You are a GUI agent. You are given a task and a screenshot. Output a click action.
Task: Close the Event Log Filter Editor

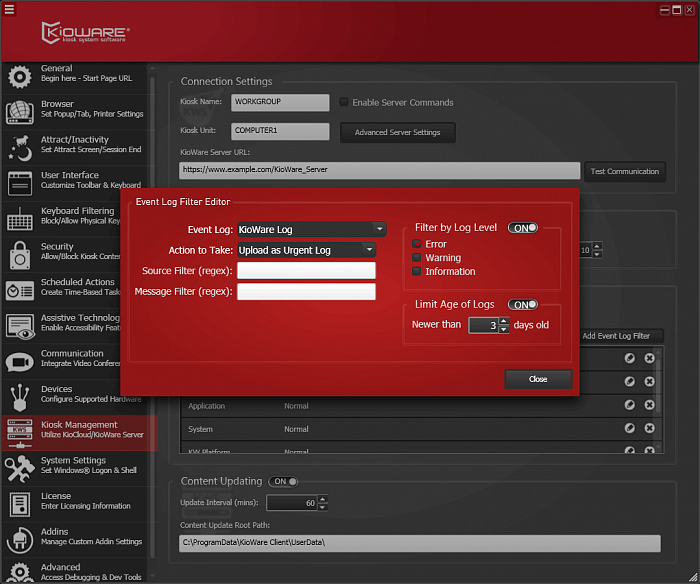click(538, 379)
